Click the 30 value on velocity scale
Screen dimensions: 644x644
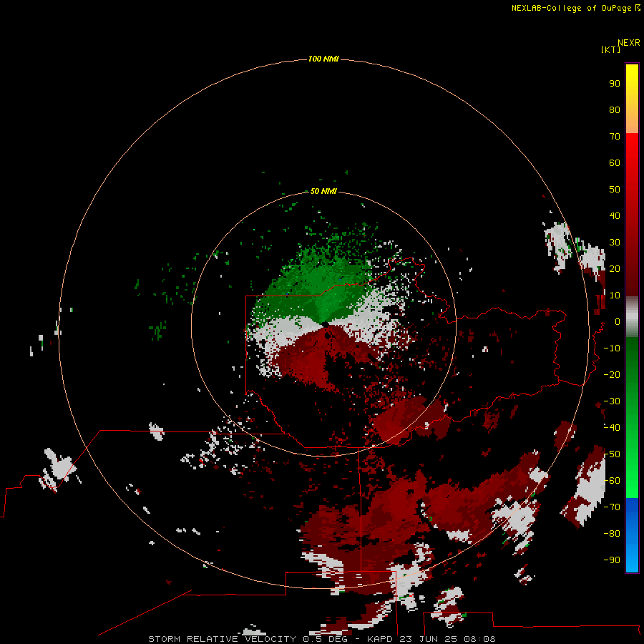pos(615,243)
